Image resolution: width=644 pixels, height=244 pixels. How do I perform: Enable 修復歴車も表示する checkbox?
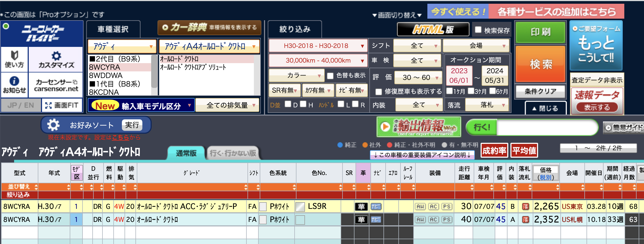[x=378, y=92]
